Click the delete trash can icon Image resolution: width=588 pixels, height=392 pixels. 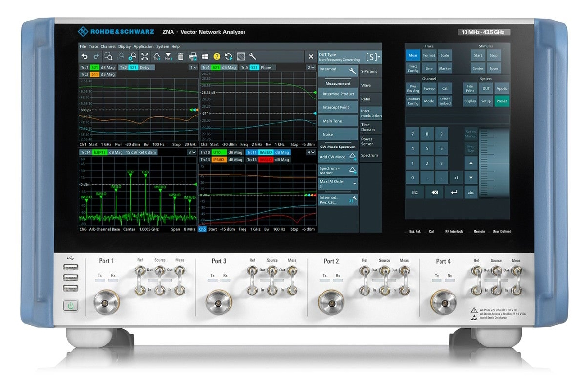[x=180, y=56]
